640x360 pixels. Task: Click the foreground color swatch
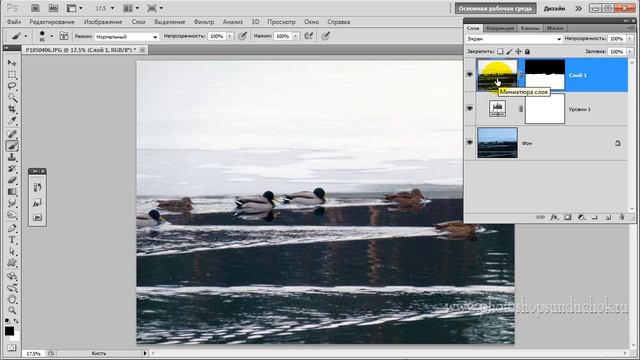(x=9, y=331)
